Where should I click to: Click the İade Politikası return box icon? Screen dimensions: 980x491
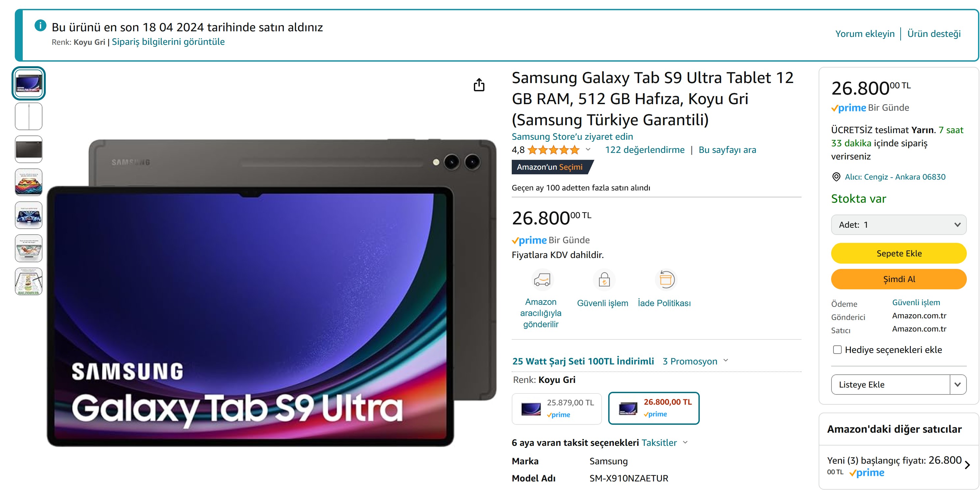click(x=666, y=280)
